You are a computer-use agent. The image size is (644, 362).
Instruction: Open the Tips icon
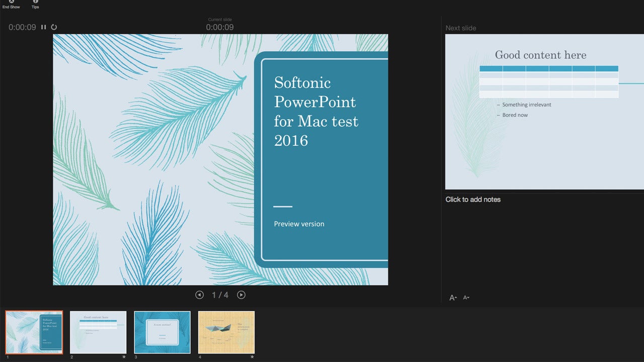[35, 2]
